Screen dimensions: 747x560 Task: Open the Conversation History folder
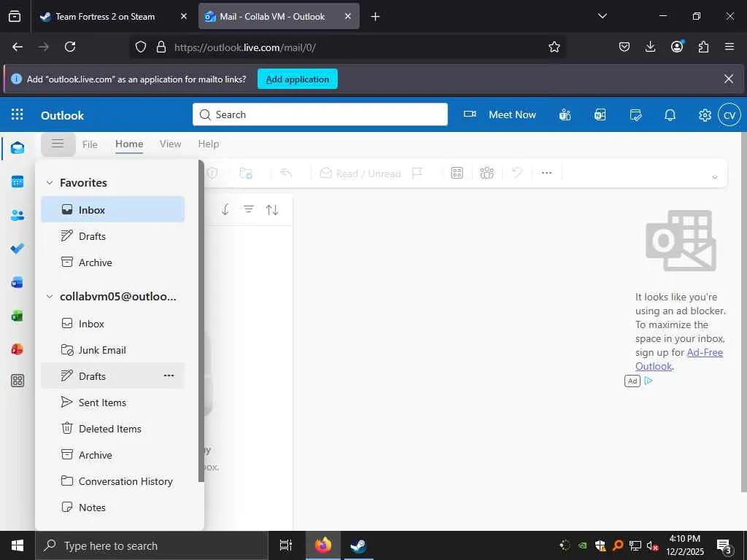click(x=112, y=481)
